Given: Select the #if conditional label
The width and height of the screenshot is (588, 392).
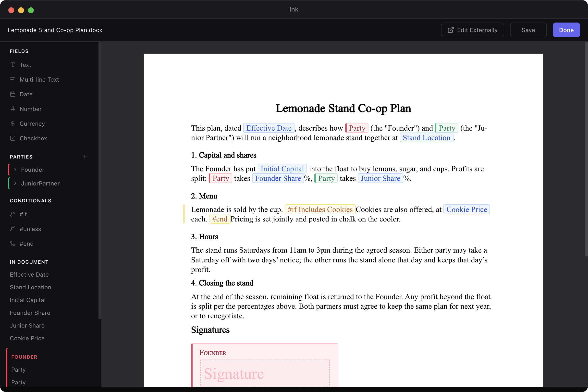Looking at the screenshot, I should tap(23, 214).
